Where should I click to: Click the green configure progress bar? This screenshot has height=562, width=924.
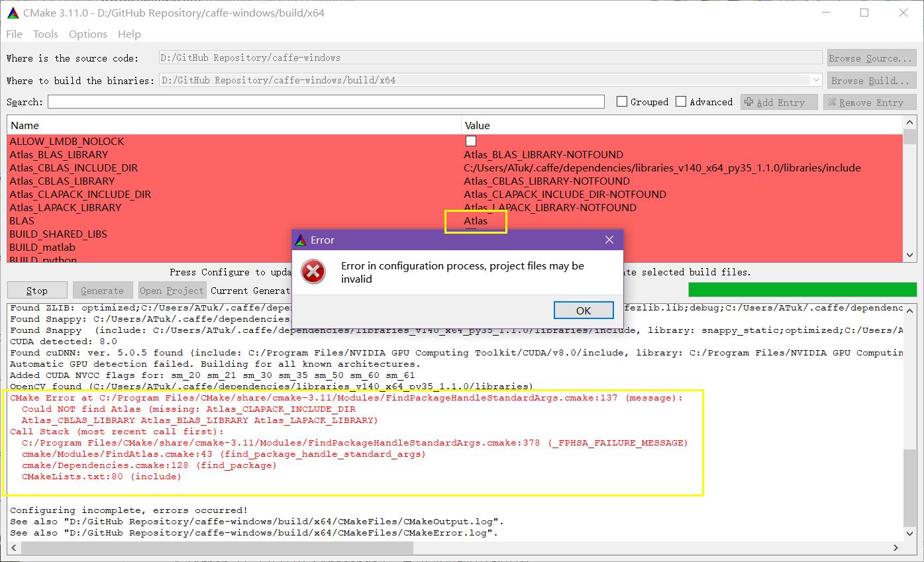point(803,289)
